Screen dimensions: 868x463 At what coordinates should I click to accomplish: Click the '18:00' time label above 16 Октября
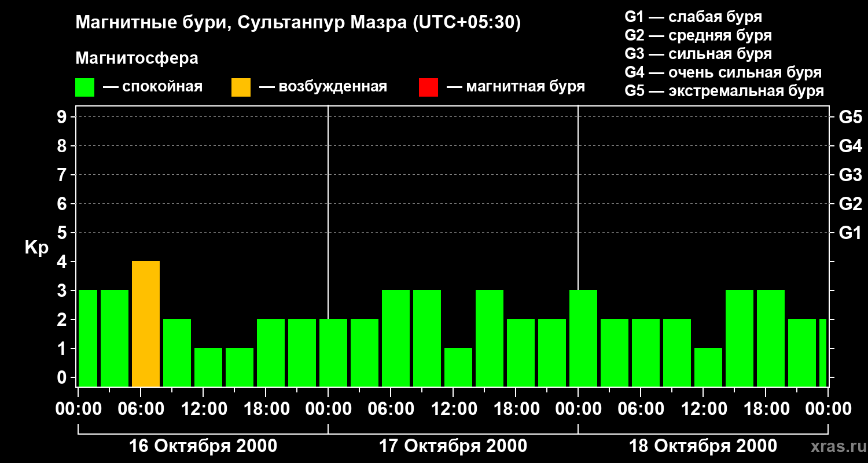pos(266,409)
